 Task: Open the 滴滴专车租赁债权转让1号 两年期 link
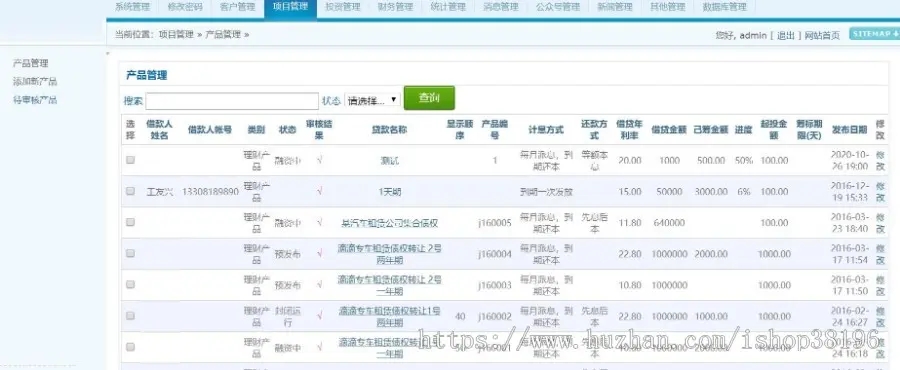click(390, 316)
